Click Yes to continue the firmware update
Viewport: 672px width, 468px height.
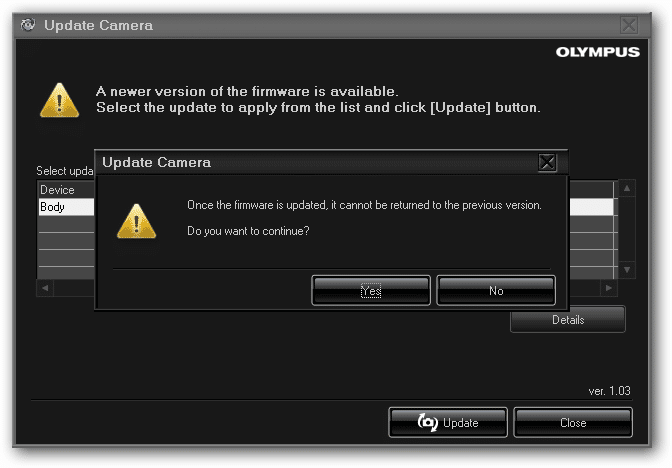pyautogui.click(x=371, y=291)
